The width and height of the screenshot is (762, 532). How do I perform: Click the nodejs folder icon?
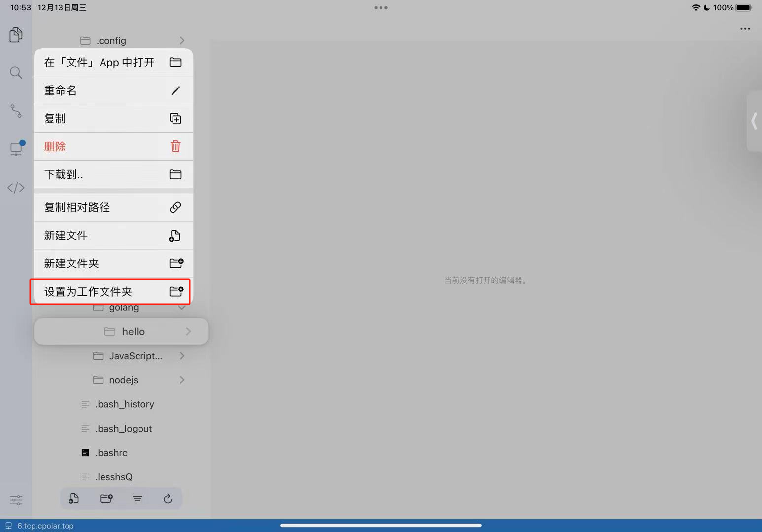point(98,380)
